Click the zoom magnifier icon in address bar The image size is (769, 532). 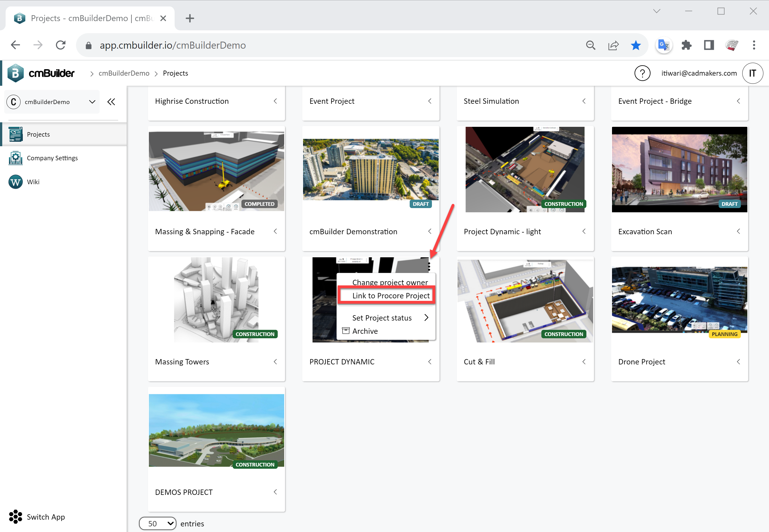pos(591,45)
